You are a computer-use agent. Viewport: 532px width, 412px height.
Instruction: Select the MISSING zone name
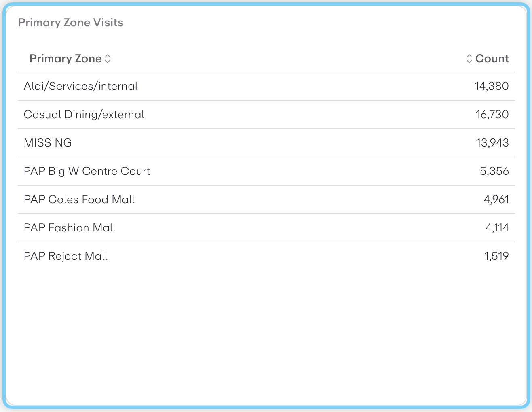(x=48, y=143)
